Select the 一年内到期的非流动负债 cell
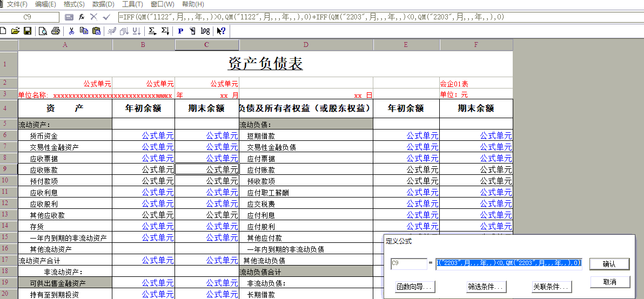This screenshot has height=299, width=644. coord(306,249)
